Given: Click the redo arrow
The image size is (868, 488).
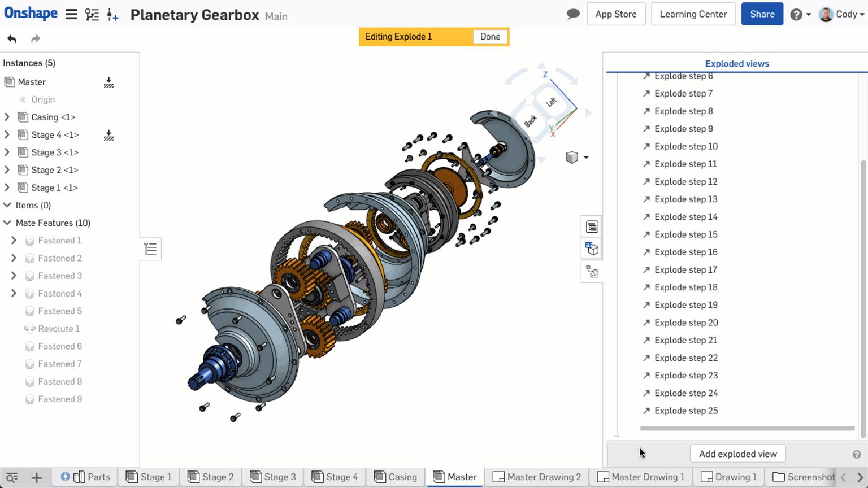Looking at the screenshot, I should (x=35, y=38).
